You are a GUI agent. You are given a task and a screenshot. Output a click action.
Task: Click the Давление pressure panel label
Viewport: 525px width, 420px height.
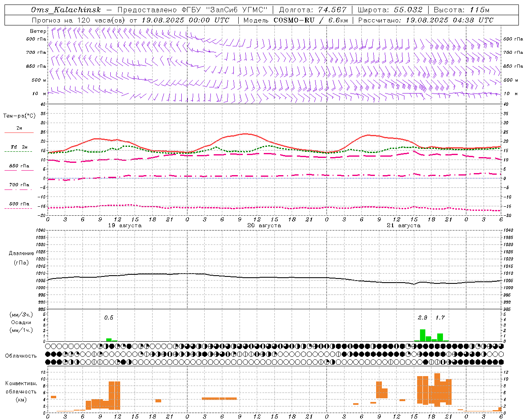pos(21,253)
